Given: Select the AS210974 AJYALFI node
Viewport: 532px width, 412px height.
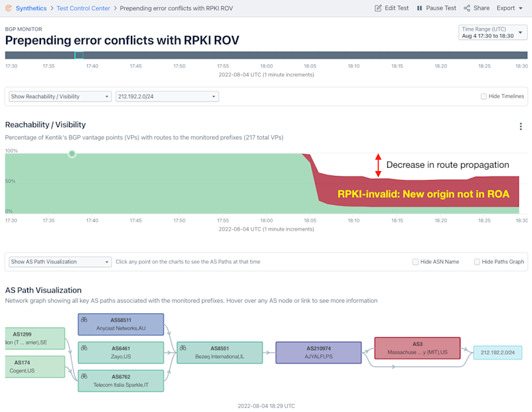Looking at the screenshot, I should pyautogui.click(x=319, y=353).
